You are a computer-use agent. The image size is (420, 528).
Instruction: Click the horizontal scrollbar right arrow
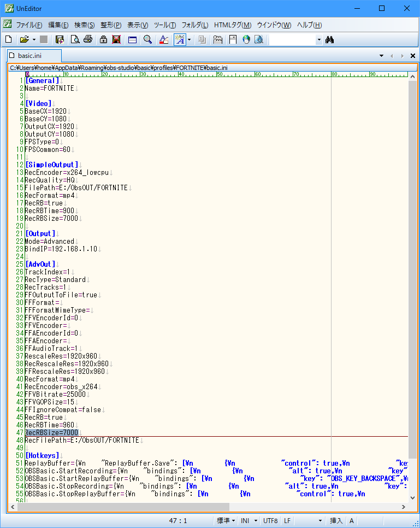(x=404, y=507)
